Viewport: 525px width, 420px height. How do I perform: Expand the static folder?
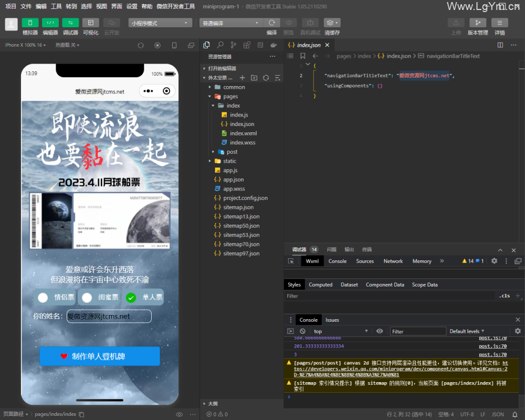[229, 161]
